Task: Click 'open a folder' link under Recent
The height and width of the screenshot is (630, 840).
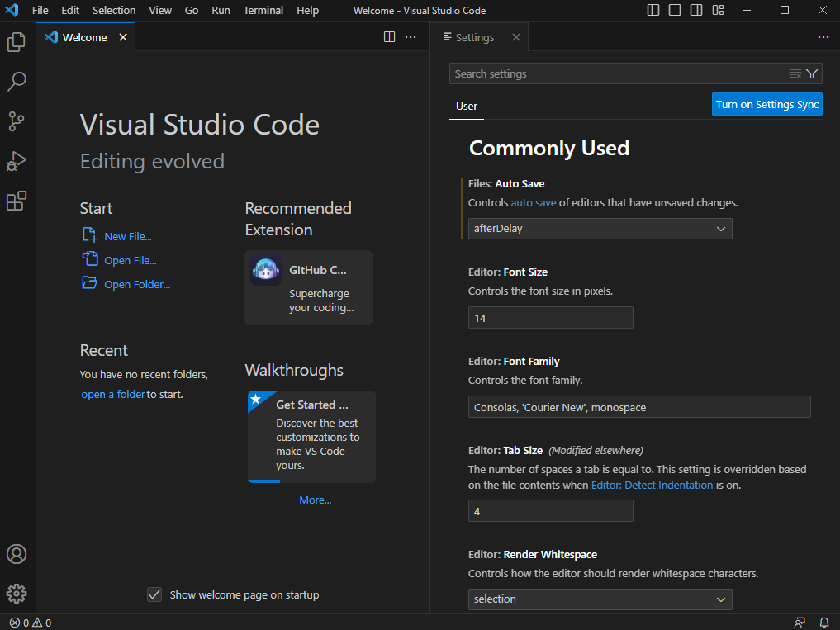Action: [113, 395]
